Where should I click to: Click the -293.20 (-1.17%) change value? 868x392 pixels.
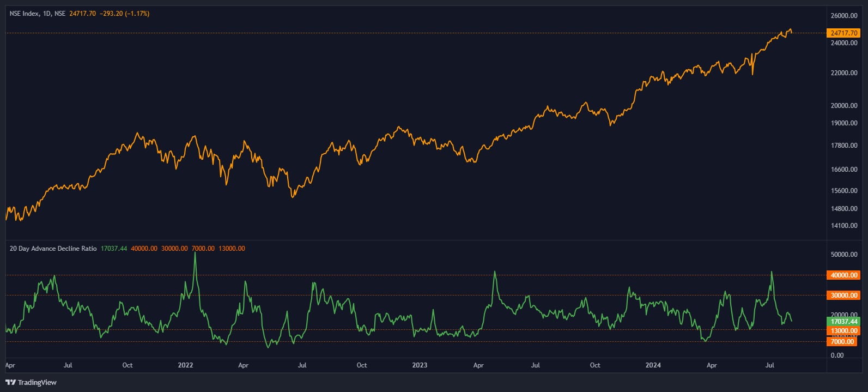(x=124, y=14)
